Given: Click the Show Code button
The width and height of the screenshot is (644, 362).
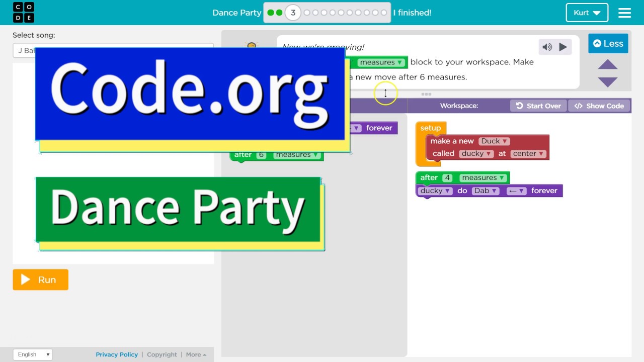Looking at the screenshot, I should pyautogui.click(x=599, y=106).
